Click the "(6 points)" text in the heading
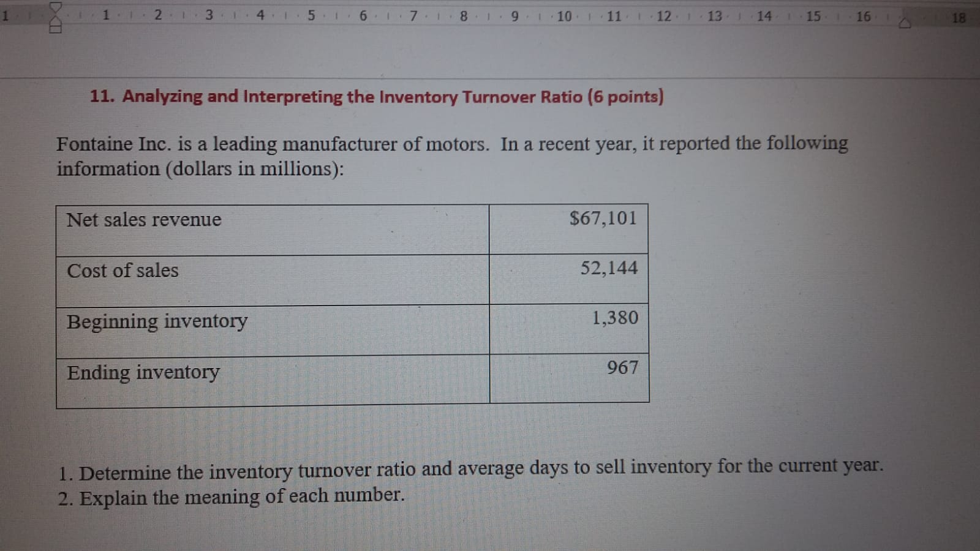This screenshot has width=980, height=551. 626,97
